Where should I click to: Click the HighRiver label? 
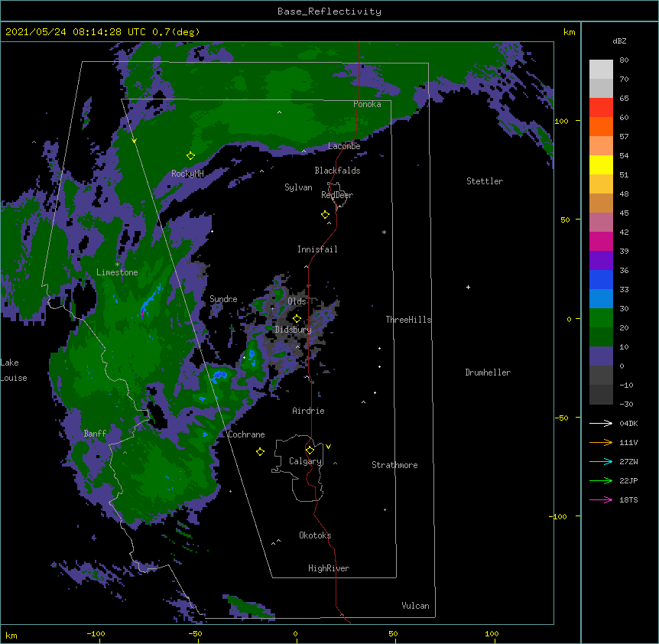click(329, 568)
